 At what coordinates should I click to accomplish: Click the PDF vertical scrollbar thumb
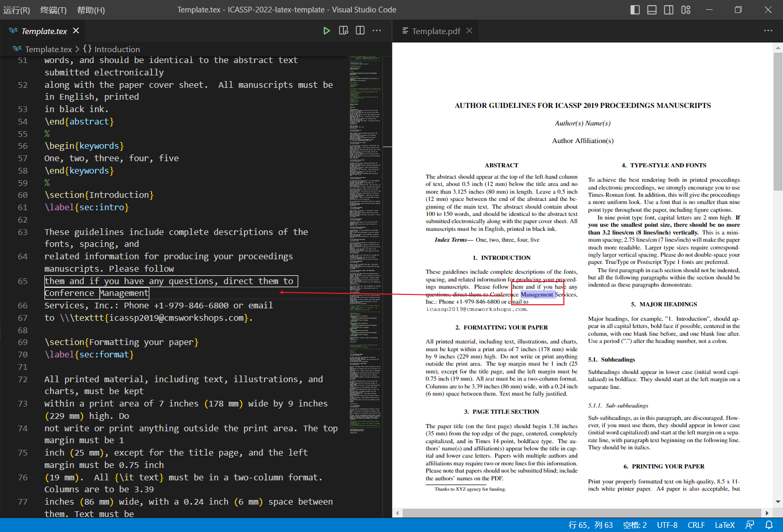pyautogui.click(x=778, y=121)
